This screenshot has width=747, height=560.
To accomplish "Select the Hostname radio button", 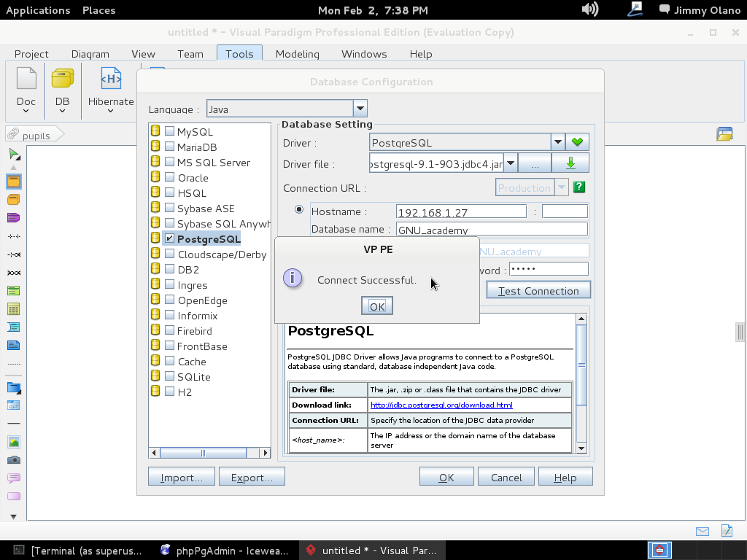I will [x=299, y=210].
